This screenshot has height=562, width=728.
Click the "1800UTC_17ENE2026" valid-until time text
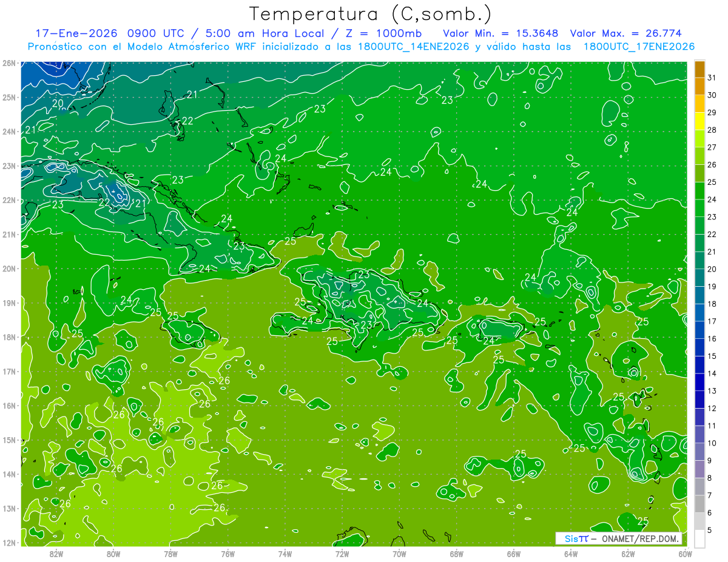click(x=638, y=47)
